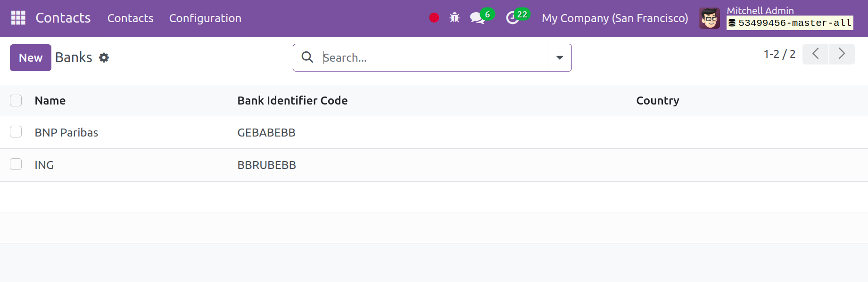The width and height of the screenshot is (868, 282).
Task: Open the Configuration menu
Action: pyautogui.click(x=205, y=18)
